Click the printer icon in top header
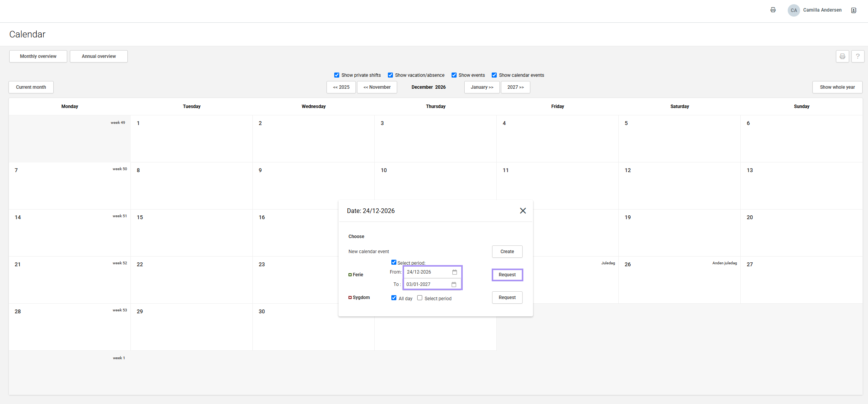This screenshot has height=404, width=868. coord(773,10)
